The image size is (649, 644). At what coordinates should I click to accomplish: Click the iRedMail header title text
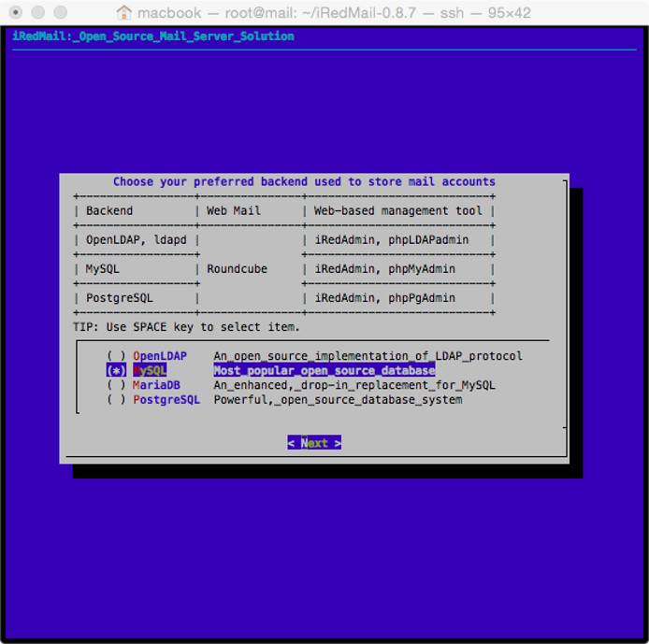pos(153,36)
